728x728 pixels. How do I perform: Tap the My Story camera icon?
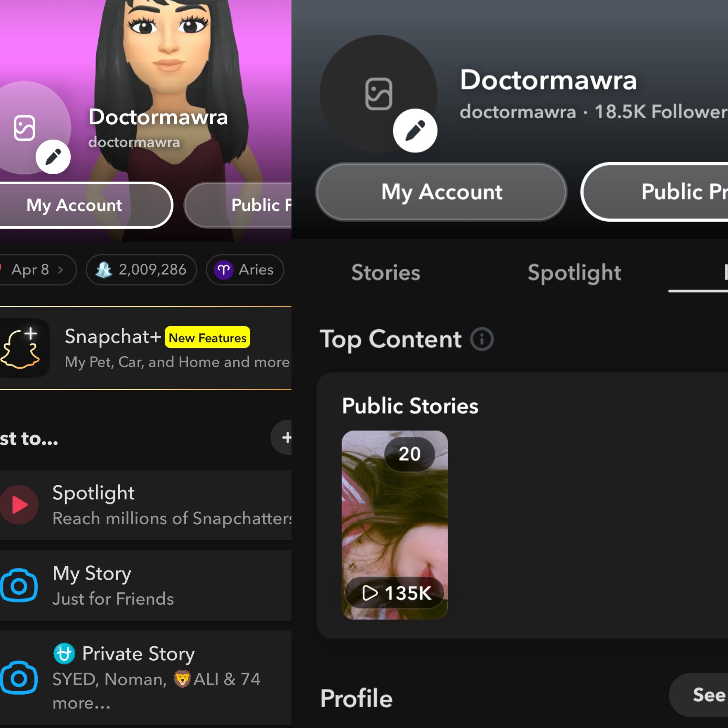(19, 586)
